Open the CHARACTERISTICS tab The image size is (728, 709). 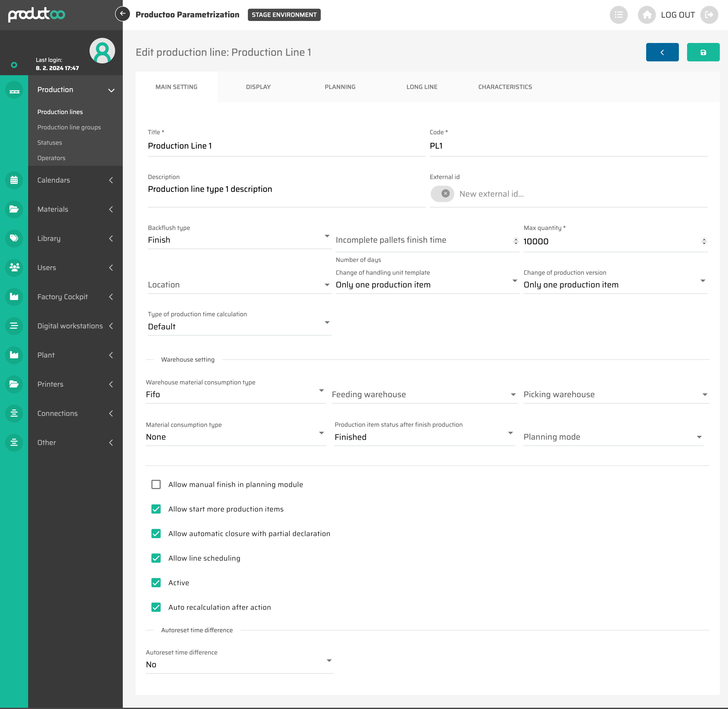click(x=505, y=87)
